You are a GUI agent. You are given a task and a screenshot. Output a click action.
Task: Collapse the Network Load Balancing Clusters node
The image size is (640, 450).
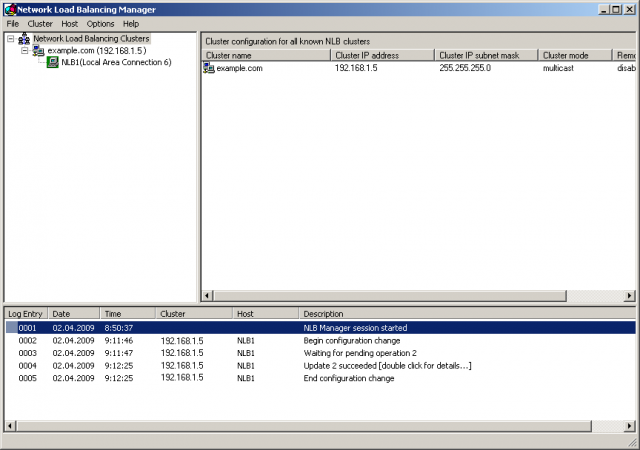coord(11,39)
